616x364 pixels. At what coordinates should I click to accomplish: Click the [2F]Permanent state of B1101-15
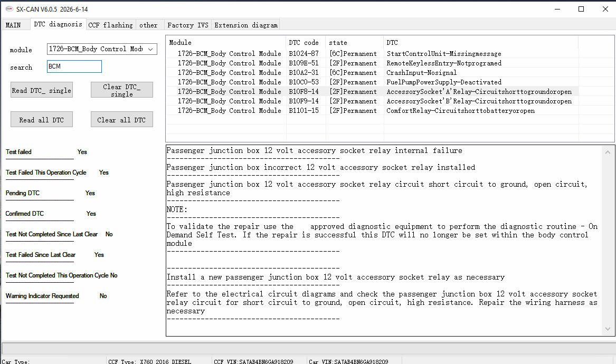click(353, 110)
